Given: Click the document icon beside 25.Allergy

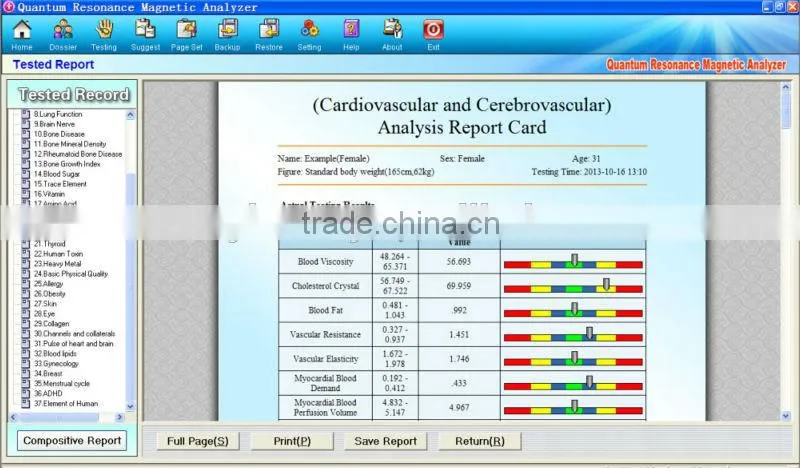Looking at the screenshot, I should point(26,284).
